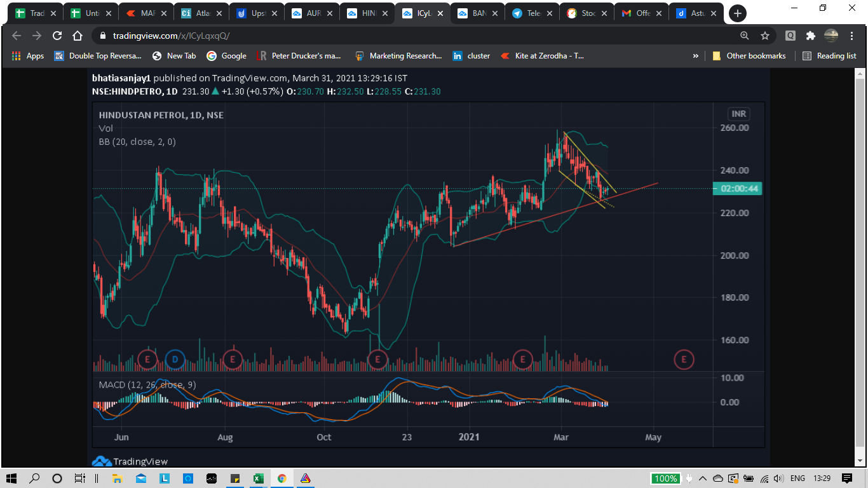Image resolution: width=868 pixels, height=488 pixels.
Task: Click the browser forward arrow
Action: point(37,36)
